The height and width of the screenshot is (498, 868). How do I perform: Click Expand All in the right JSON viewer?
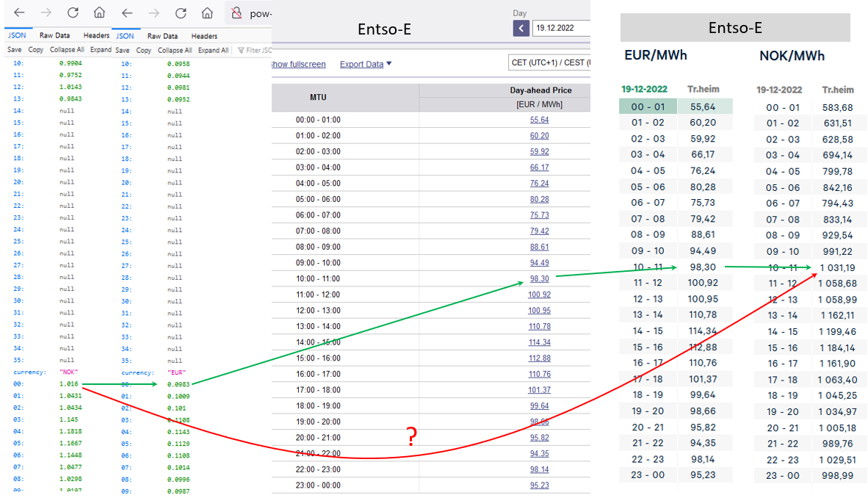tap(214, 50)
